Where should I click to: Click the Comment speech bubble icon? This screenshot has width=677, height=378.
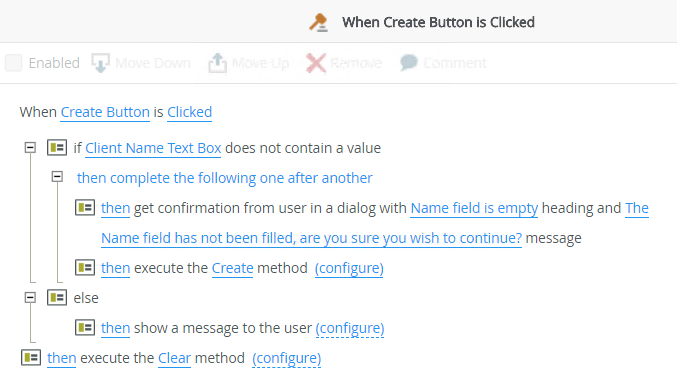[408, 63]
